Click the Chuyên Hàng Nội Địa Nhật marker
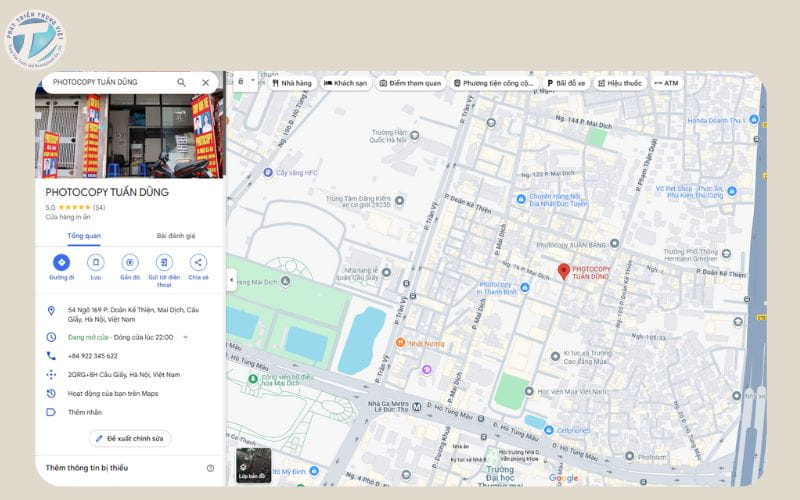This screenshot has width=800, height=500. (x=521, y=199)
